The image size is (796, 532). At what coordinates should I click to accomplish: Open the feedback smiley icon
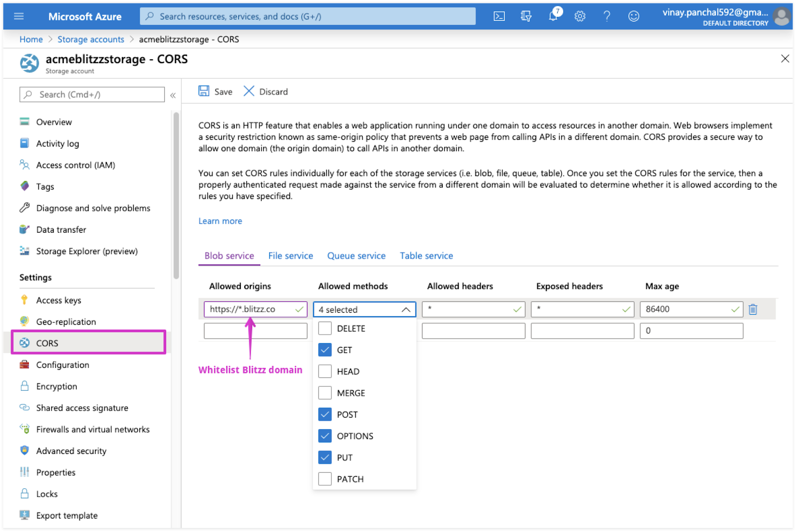tap(633, 16)
